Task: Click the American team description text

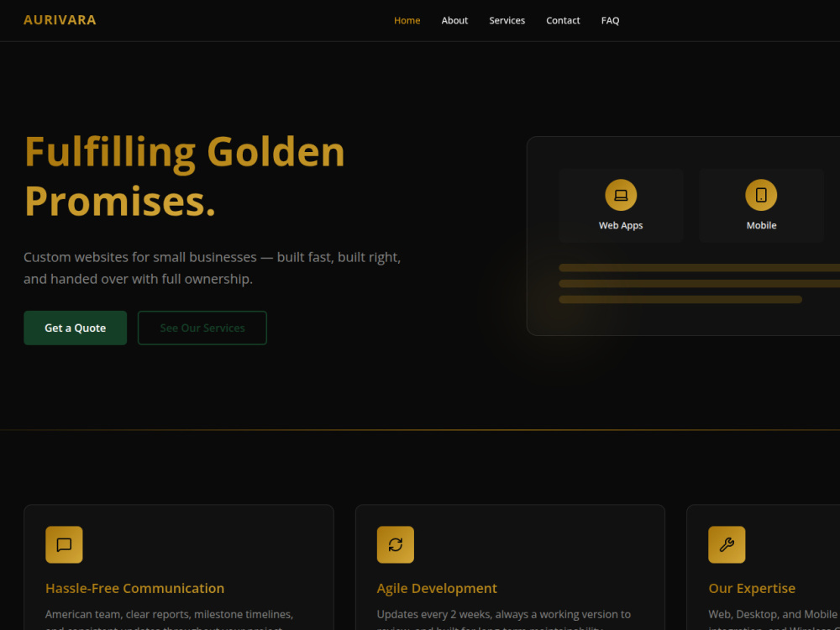Action: coord(170,621)
